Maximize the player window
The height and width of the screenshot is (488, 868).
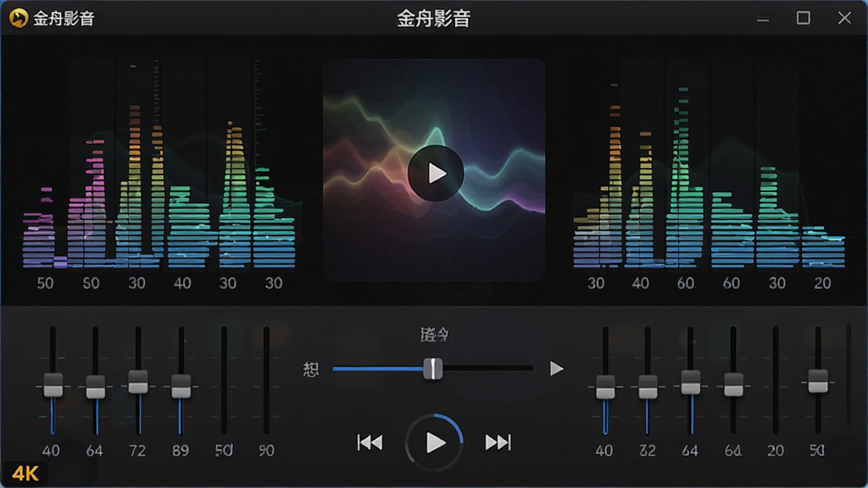tap(804, 19)
